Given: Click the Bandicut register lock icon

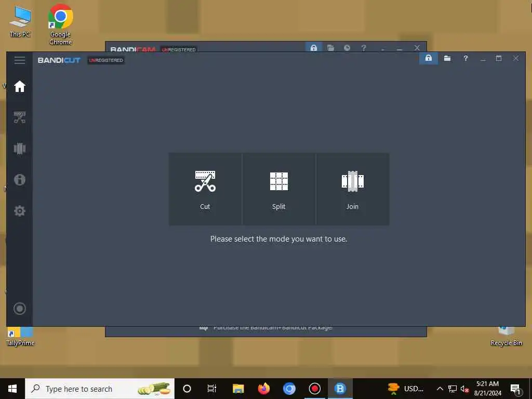Looking at the screenshot, I should [429, 58].
